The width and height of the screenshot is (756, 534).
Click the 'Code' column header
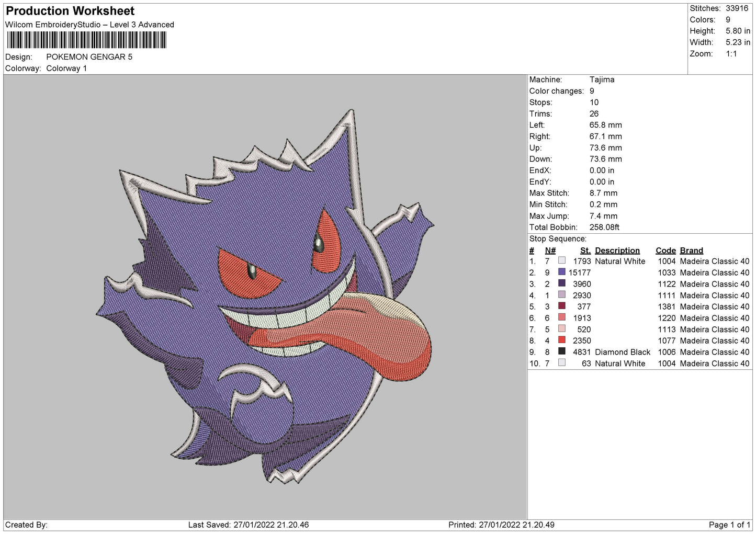click(x=665, y=251)
